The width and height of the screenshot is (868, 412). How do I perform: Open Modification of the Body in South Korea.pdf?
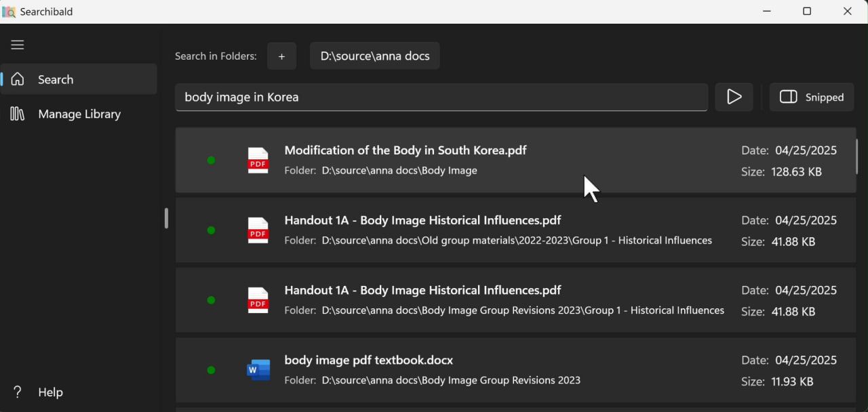(406, 150)
